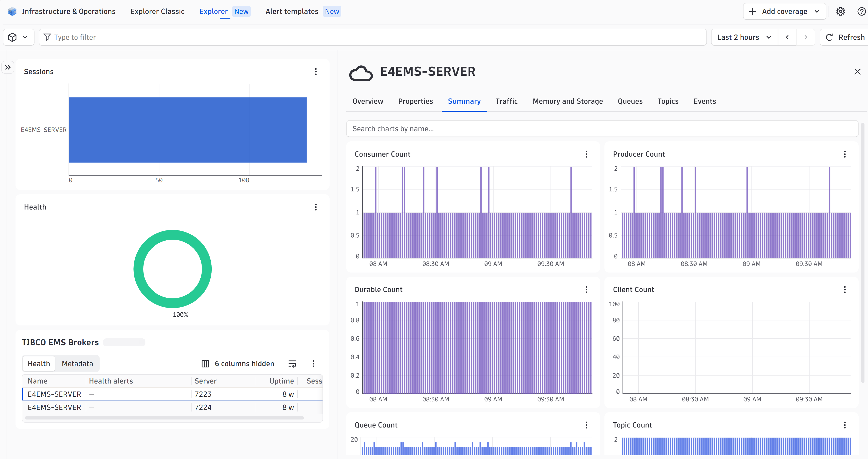Close the E4EMS-SERVER details panel
868x459 pixels.
(x=857, y=71)
